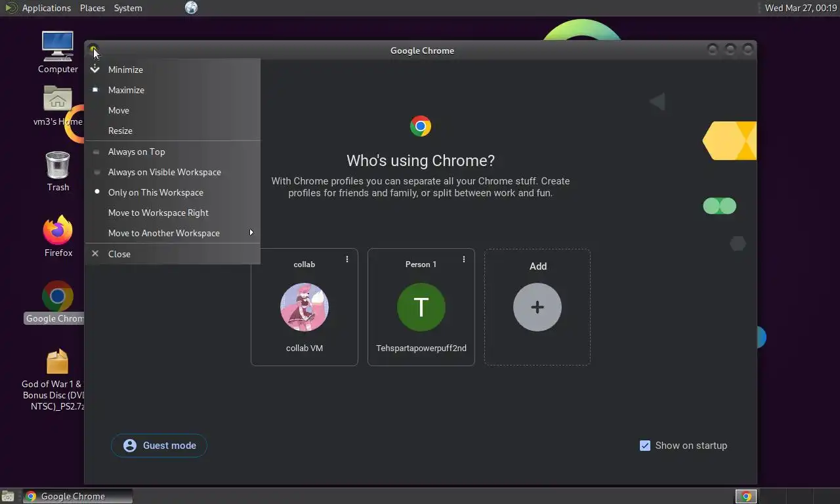The image size is (840, 504).
Task: Toggle Always on Top option
Action: coord(173,152)
